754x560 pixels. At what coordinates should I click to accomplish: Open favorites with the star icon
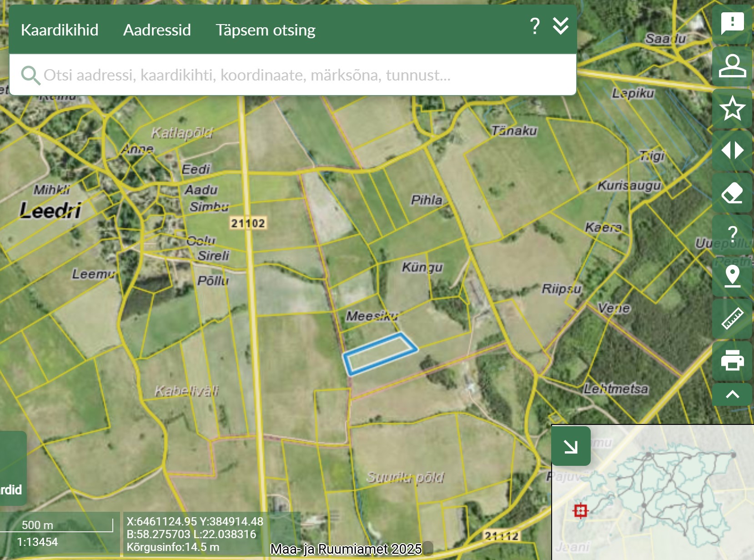pos(732,108)
